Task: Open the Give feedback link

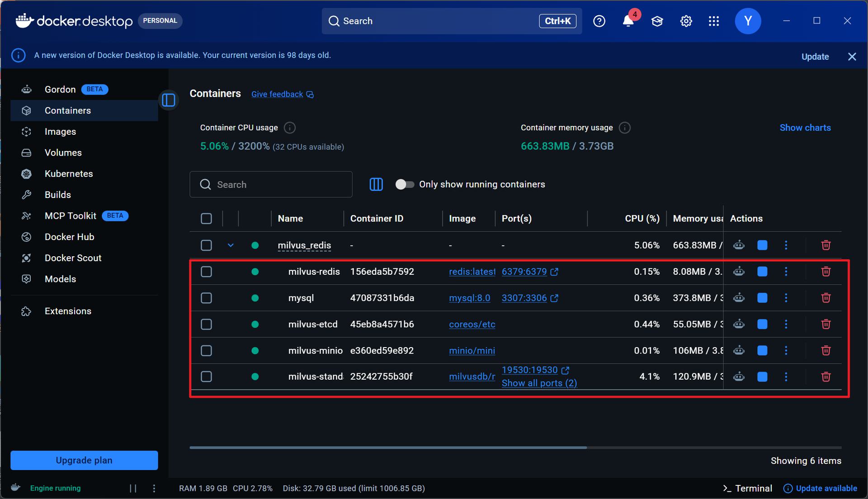Action: 282,94
